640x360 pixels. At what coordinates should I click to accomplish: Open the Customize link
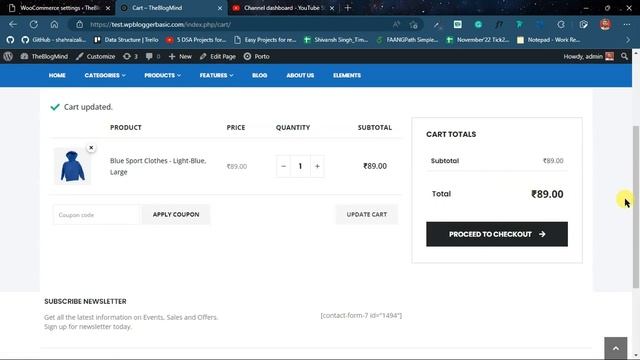click(x=96, y=56)
